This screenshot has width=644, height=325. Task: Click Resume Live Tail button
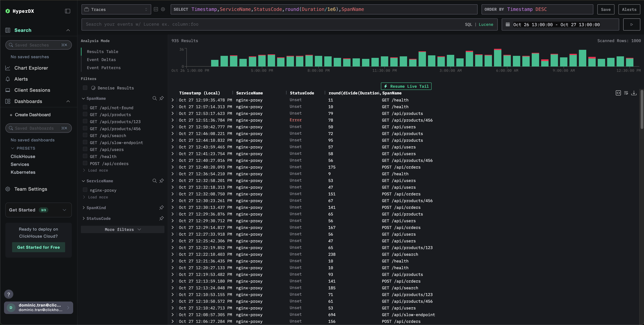[406, 86]
